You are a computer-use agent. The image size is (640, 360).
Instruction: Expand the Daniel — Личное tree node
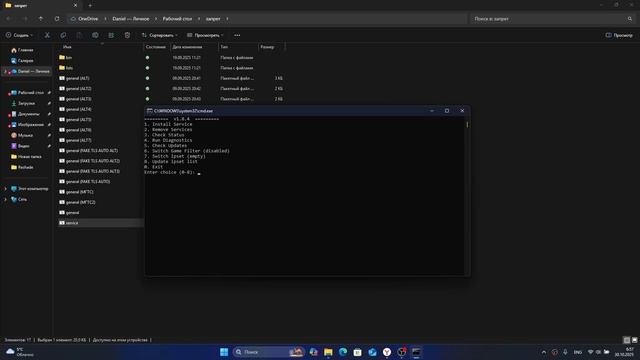coord(5,71)
